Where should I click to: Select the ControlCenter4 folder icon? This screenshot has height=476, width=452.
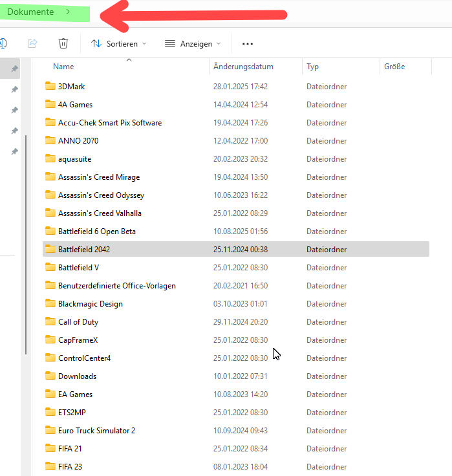pyautogui.click(x=50, y=358)
